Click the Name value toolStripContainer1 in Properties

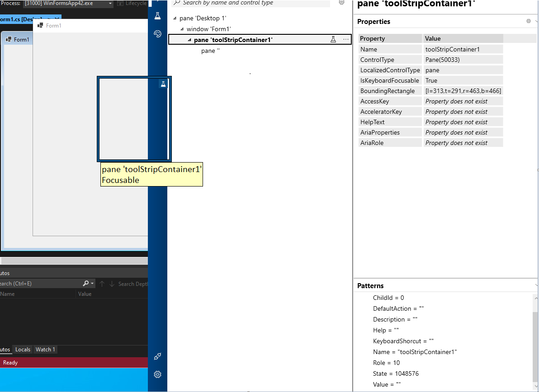tap(463, 49)
